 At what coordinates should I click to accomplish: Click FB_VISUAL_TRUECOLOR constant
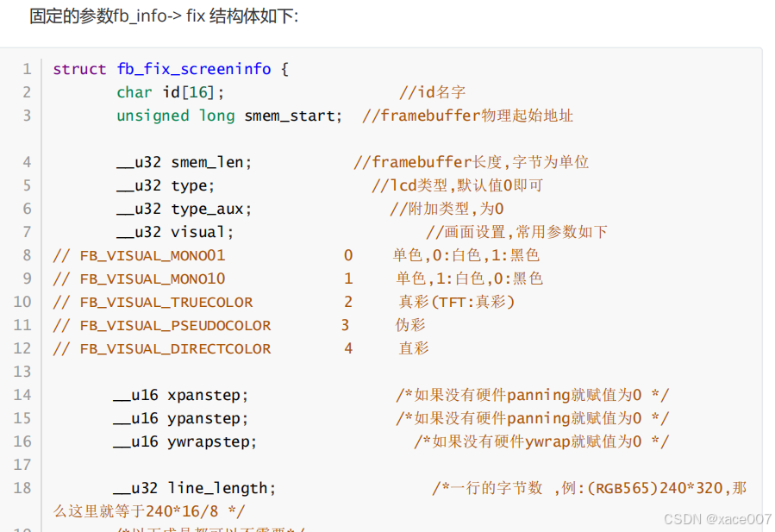tap(166, 302)
